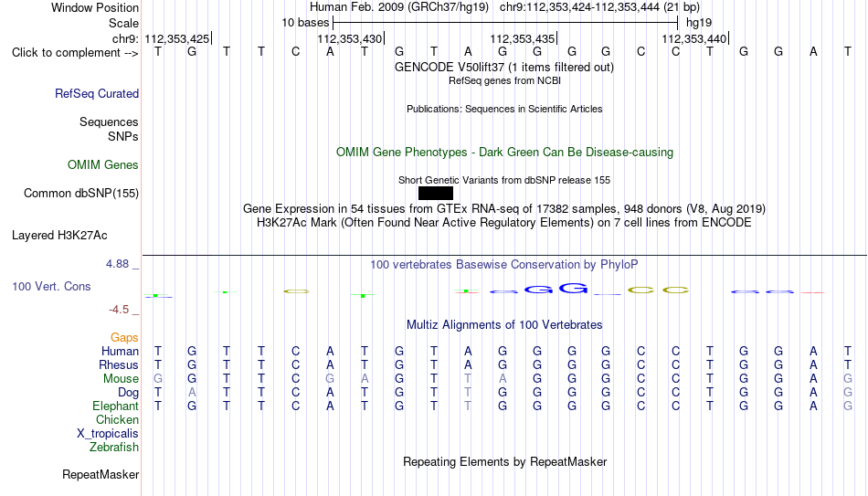Click the 'RefSeq genes from NCBI' title
This screenshot has width=868, height=496.
click(x=504, y=80)
